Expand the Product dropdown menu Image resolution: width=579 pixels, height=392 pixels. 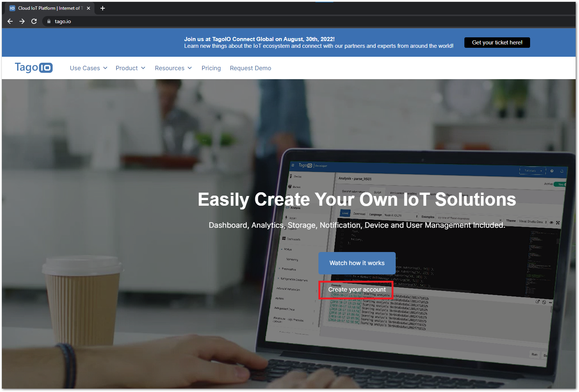(x=130, y=68)
